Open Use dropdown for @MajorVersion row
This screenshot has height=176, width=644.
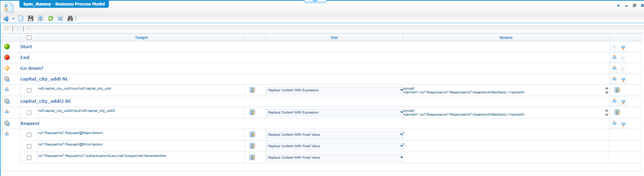(335, 135)
